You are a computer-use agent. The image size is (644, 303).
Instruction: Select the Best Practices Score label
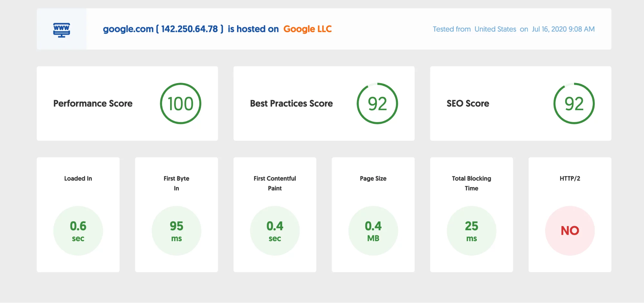coord(291,103)
